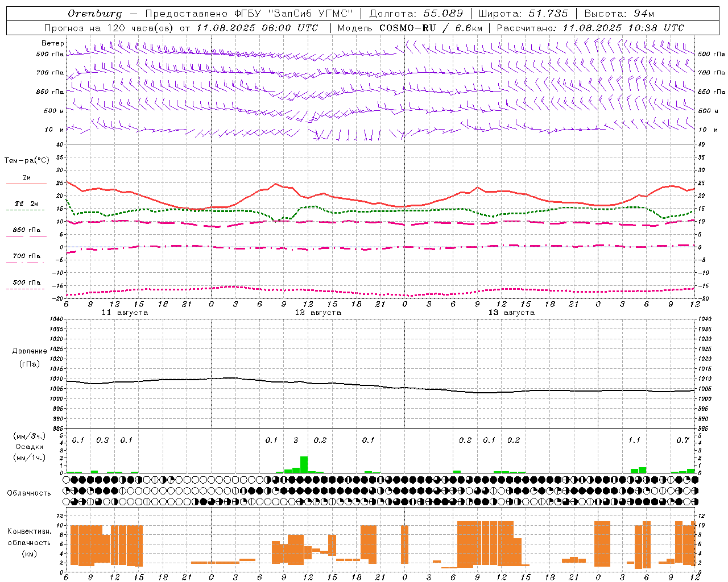Click the '1040' top tick of pressure axis
The width and height of the screenshot is (728, 582).
point(56,319)
